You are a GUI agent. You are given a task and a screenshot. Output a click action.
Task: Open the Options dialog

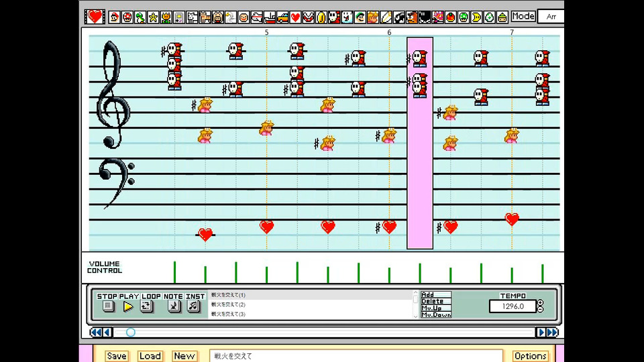(x=530, y=356)
